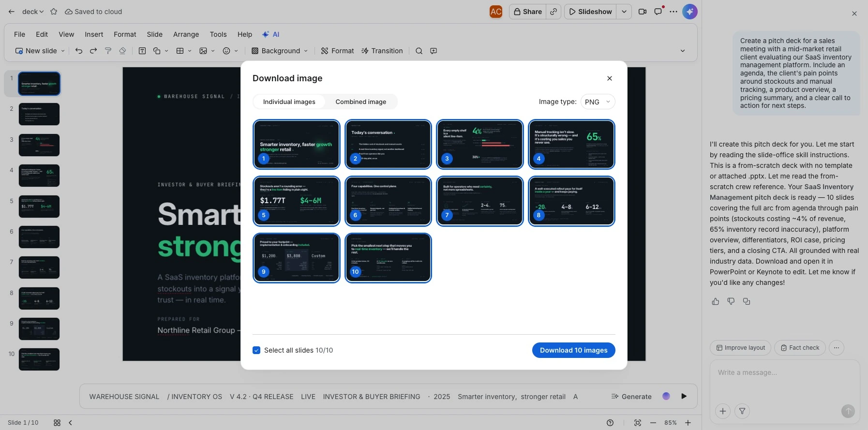Give thumbs up to AI response
Viewport: 868px width, 430px height.
pyautogui.click(x=716, y=301)
